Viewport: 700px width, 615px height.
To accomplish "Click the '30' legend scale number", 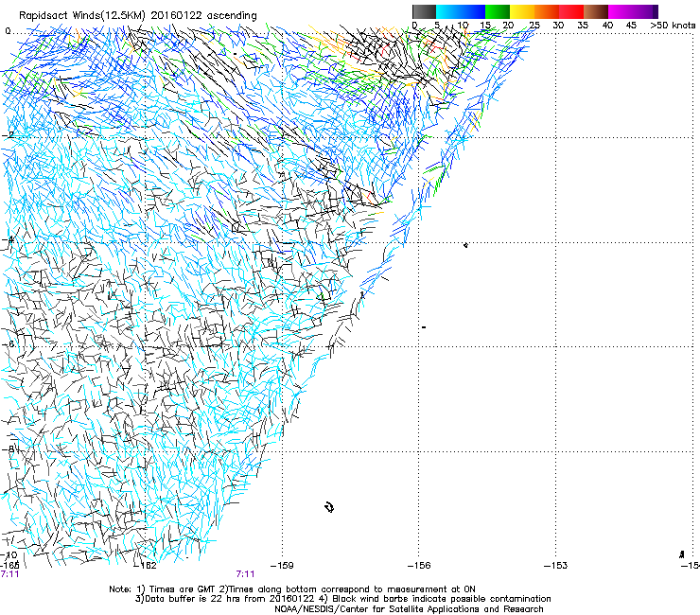I will 558,26.
